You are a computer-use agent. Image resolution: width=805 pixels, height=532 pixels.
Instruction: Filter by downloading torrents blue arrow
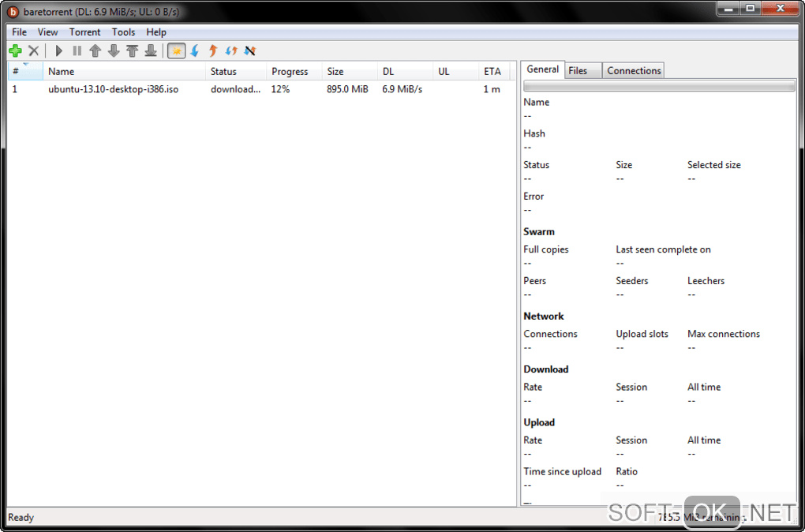coord(195,51)
